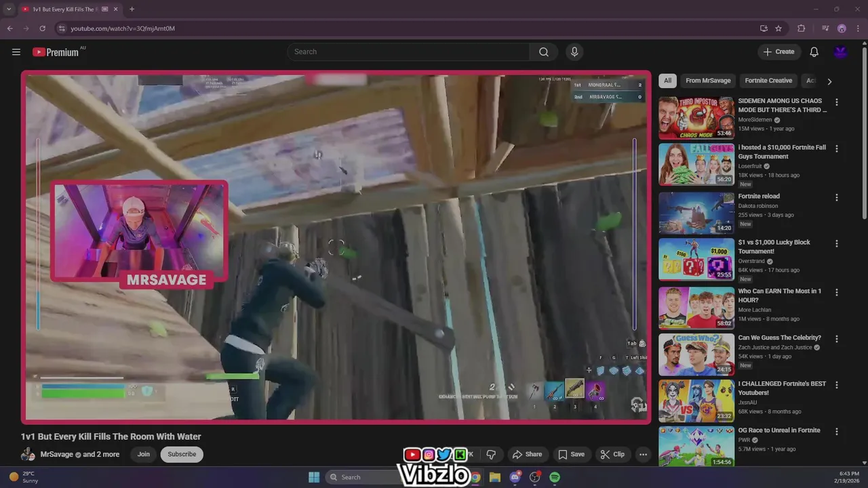Dislike this video

pos(491,454)
